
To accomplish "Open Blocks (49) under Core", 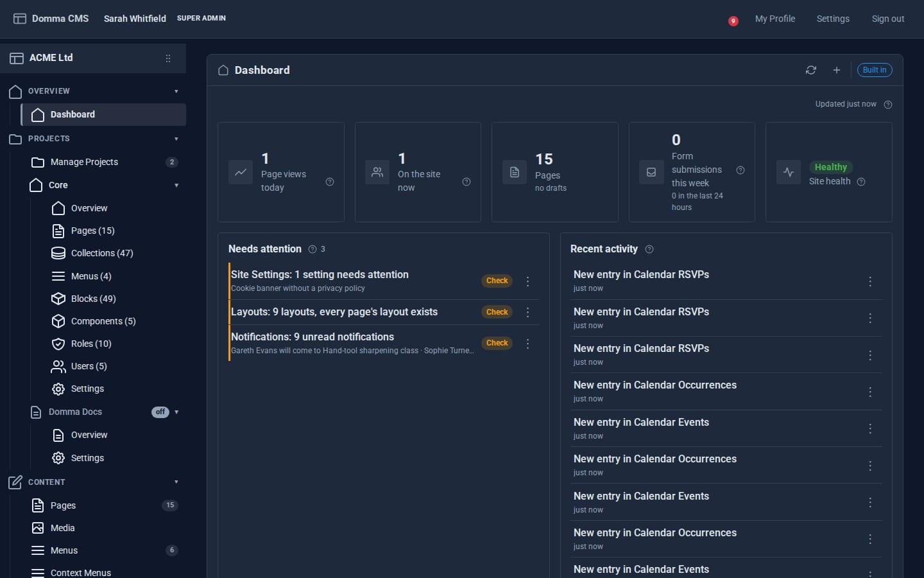I will click(x=94, y=299).
